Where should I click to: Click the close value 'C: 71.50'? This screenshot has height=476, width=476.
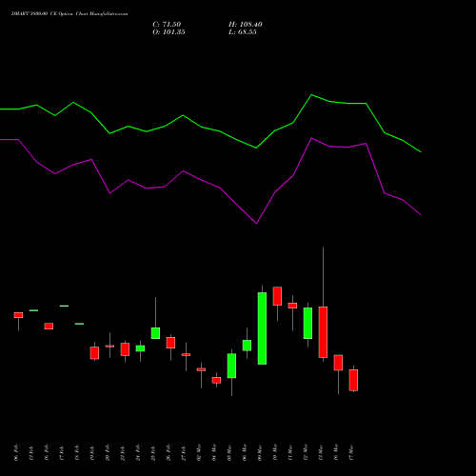tap(167, 25)
